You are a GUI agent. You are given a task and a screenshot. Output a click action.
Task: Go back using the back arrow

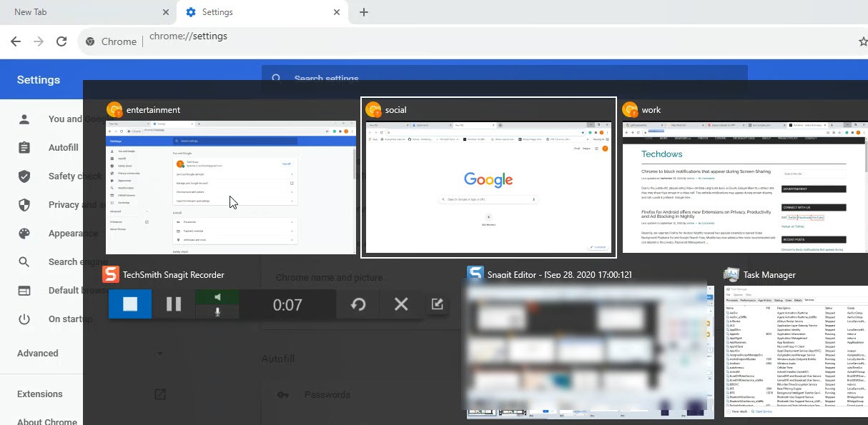click(16, 41)
